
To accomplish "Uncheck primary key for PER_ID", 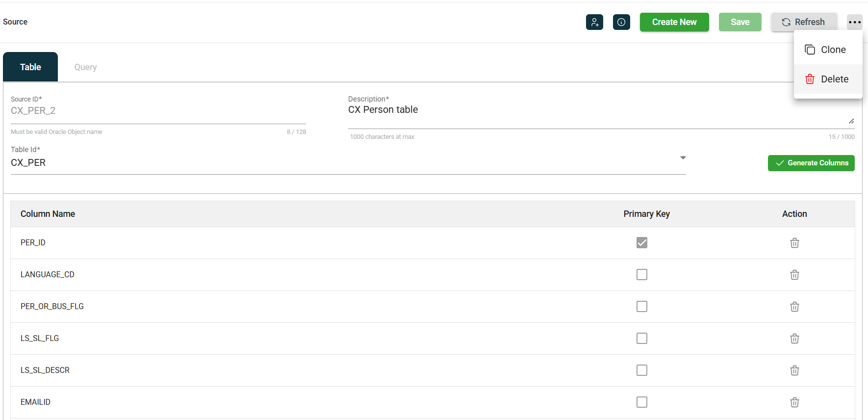I will [x=641, y=243].
